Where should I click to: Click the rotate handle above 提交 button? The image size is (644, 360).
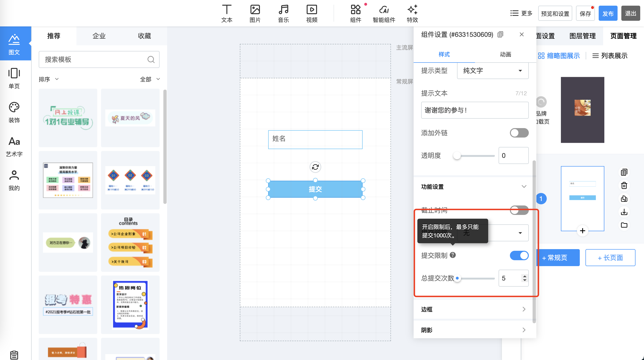pos(315,167)
